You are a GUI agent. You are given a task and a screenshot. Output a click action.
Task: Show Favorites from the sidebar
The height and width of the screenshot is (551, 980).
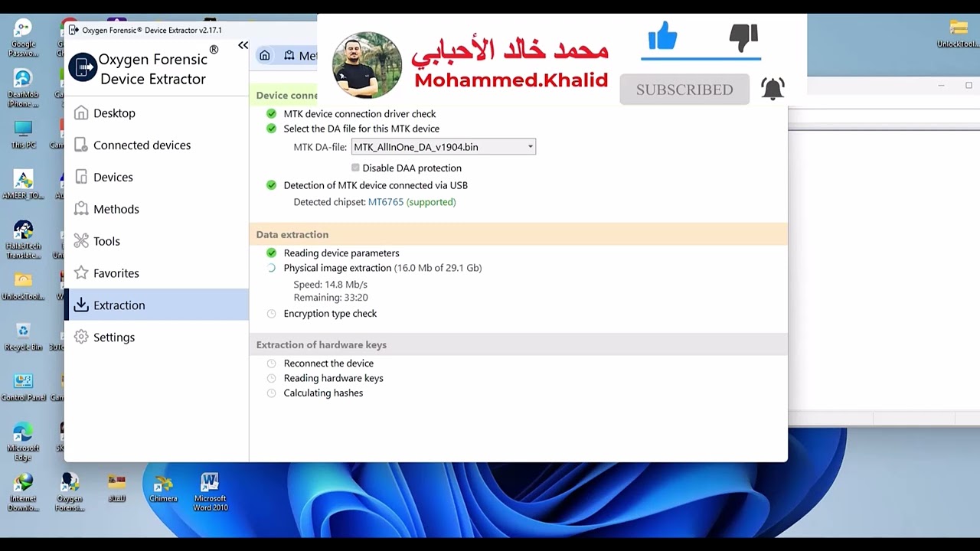pos(156,273)
